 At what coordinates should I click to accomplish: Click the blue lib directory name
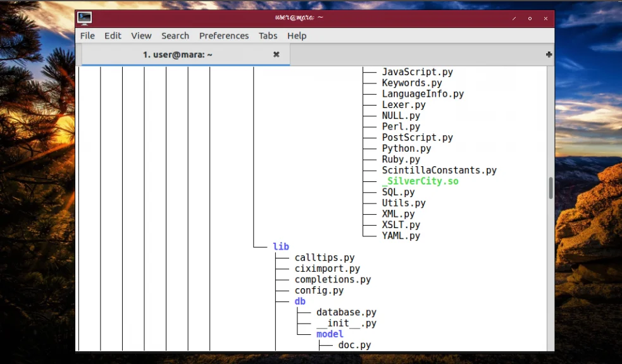[x=281, y=247]
